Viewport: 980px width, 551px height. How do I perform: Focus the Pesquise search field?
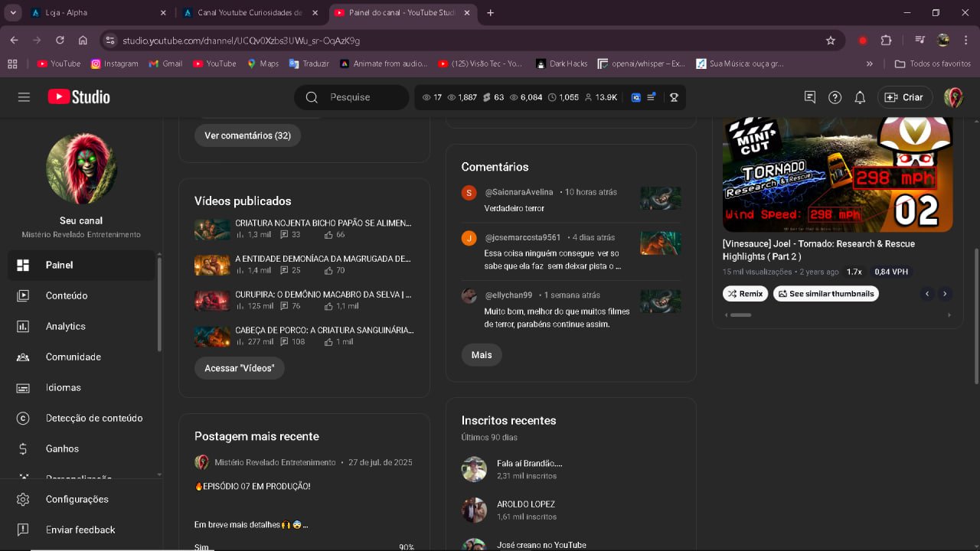tap(351, 97)
